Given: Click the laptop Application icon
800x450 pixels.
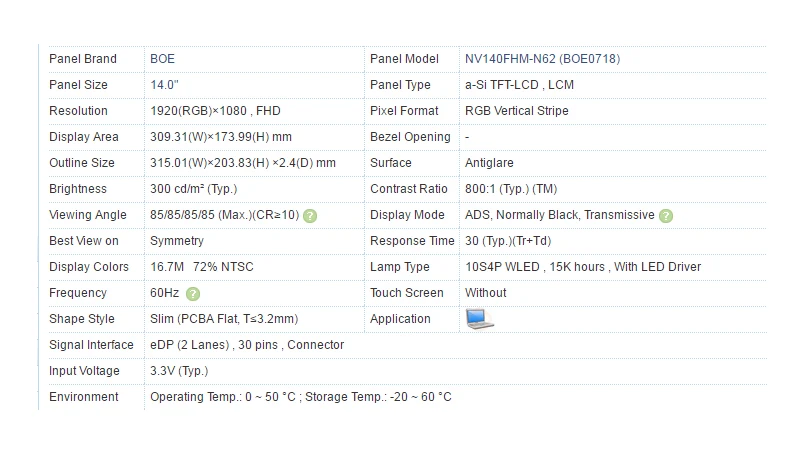Looking at the screenshot, I should click(x=480, y=319).
